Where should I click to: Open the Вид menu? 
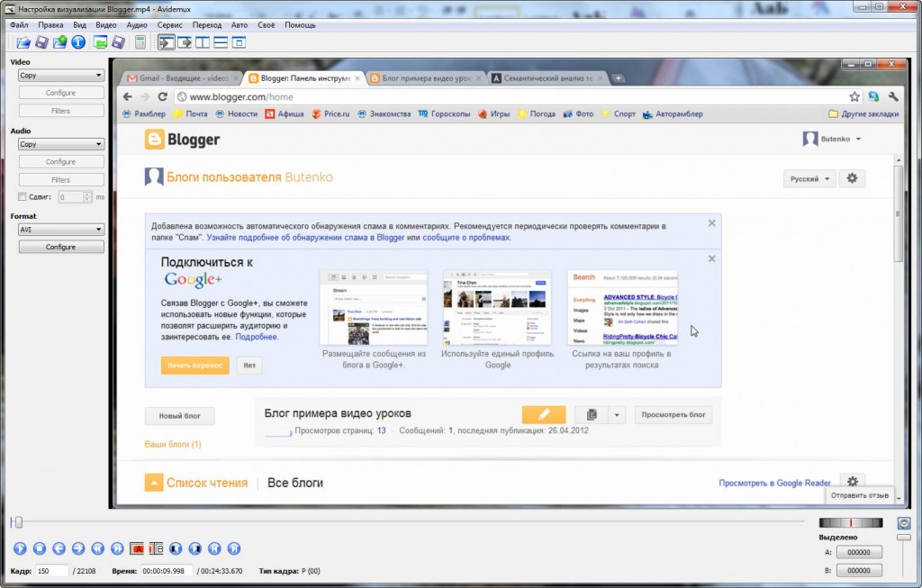(x=79, y=25)
